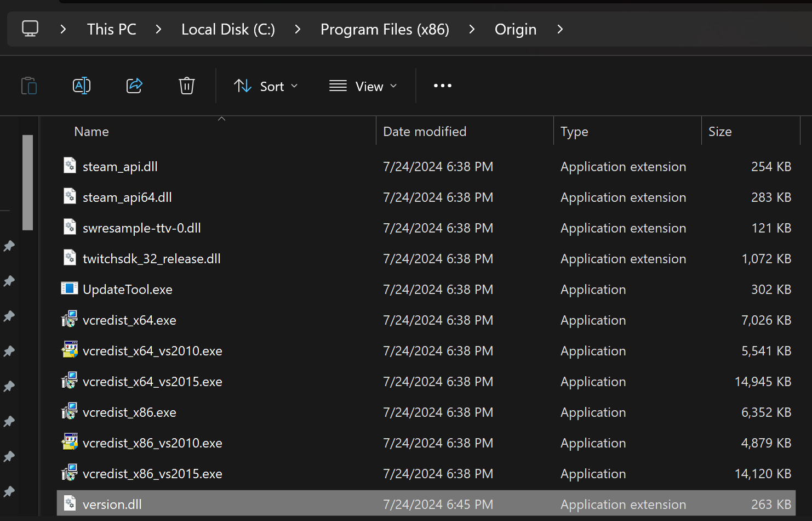Sort by the Date modified column header
This screenshot has height=521, width=812.
pos(425,132)
